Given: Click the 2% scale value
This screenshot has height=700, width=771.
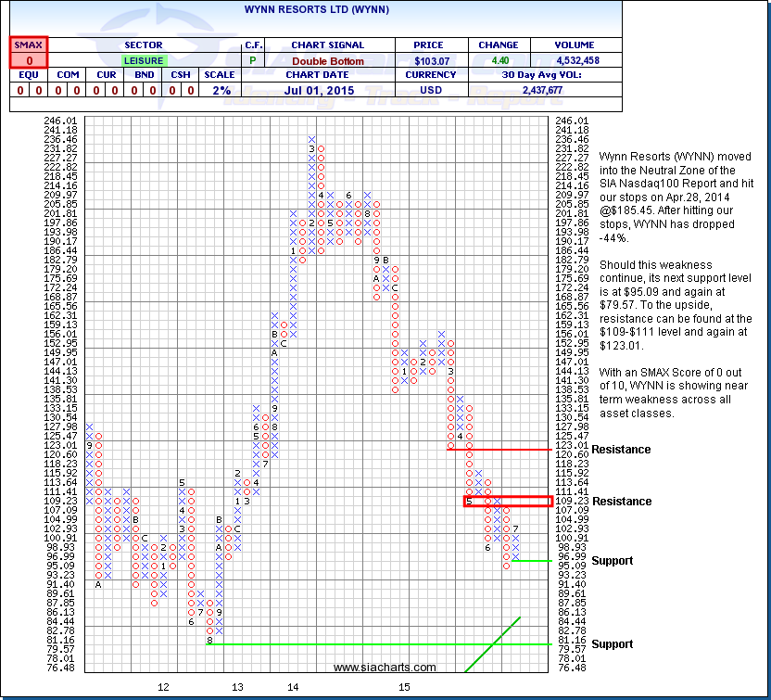Looking at the screenshot, I should tap(219, 90).
